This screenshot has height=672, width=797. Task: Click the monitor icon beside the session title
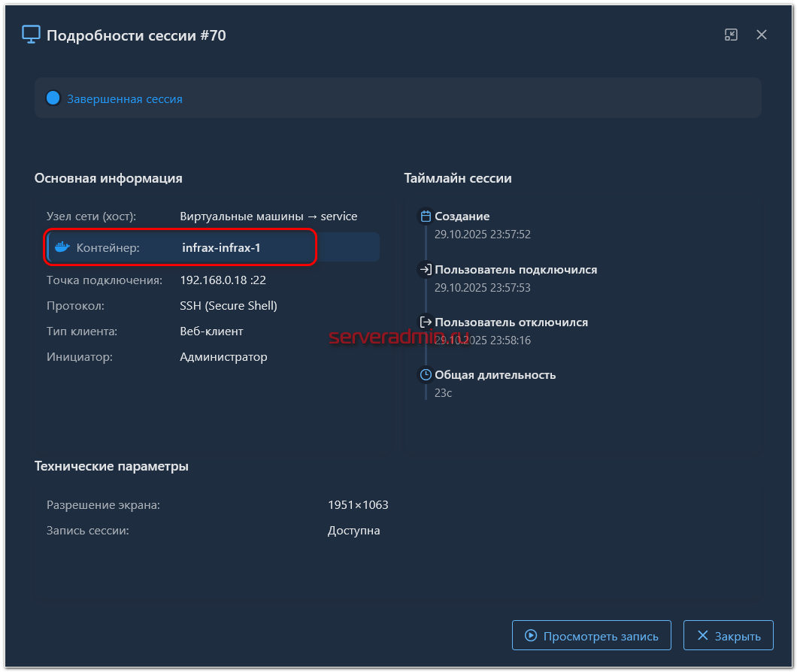[x=31, y=35]
